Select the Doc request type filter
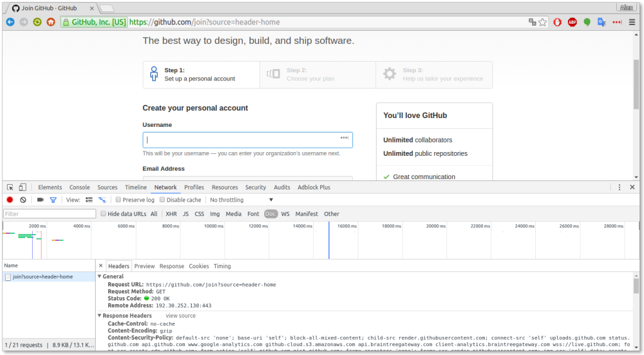 [x=270, y=214]
